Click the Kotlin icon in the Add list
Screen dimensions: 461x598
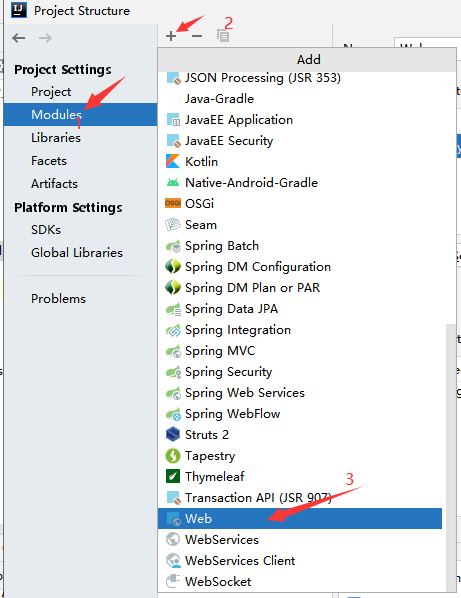pyautogui.click(x=173, y=161)
